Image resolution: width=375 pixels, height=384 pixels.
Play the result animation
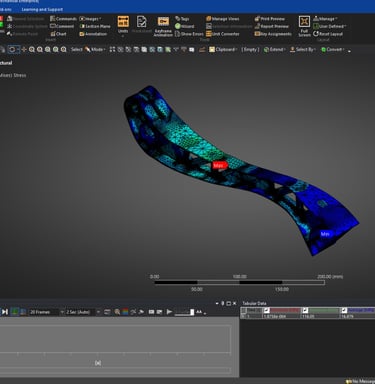pyautogui.click(x=169, y=312)
